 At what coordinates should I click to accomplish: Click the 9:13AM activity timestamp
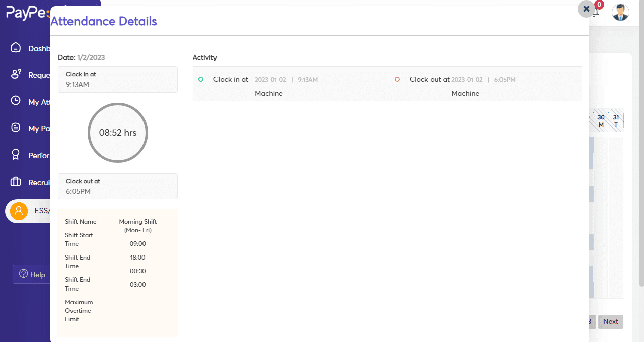click(x=308, y=80)
